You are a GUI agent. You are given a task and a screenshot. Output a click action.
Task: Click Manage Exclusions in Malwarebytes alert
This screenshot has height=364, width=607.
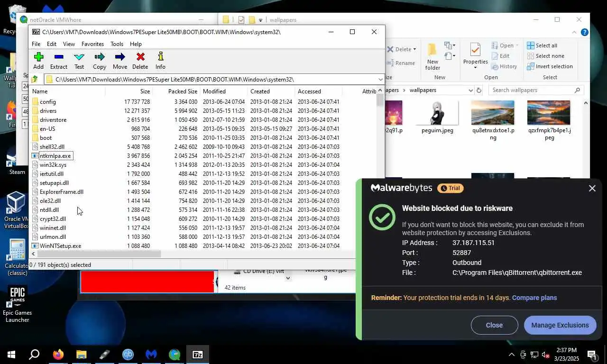560,325
